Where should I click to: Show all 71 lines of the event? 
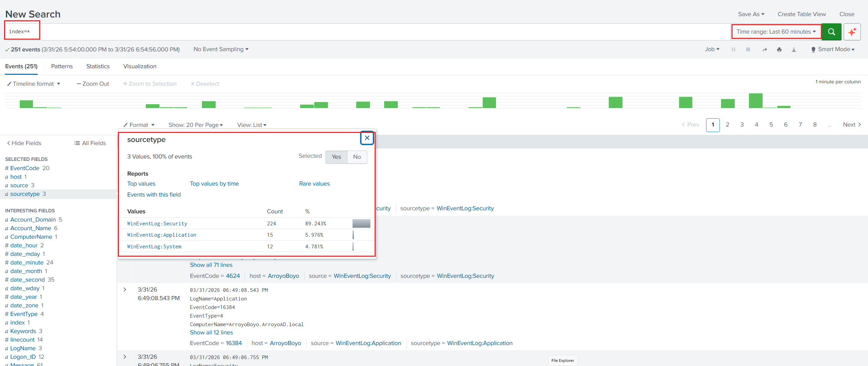pos(211,265)
